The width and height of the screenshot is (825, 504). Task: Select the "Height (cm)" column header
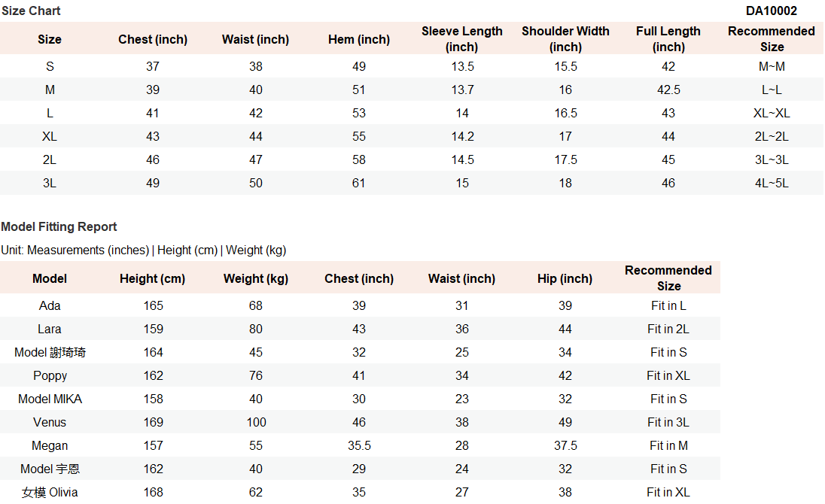(153, 279)
